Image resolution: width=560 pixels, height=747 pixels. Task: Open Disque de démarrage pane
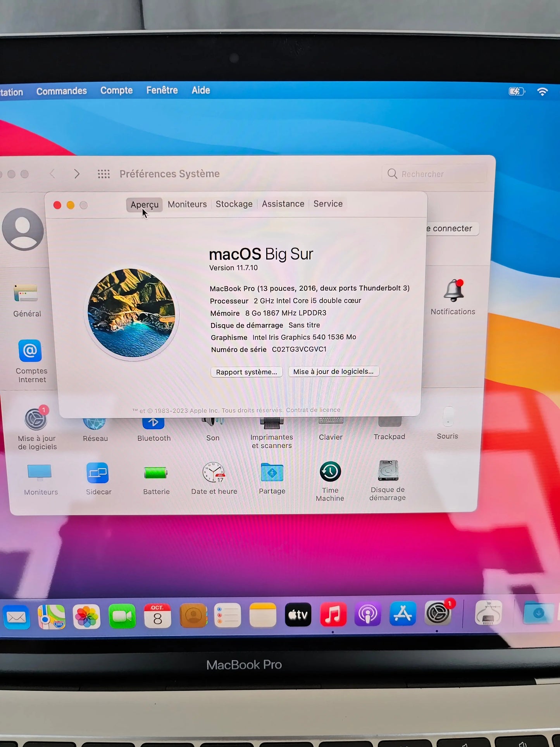pyautogui.click(x=388, y=471)
